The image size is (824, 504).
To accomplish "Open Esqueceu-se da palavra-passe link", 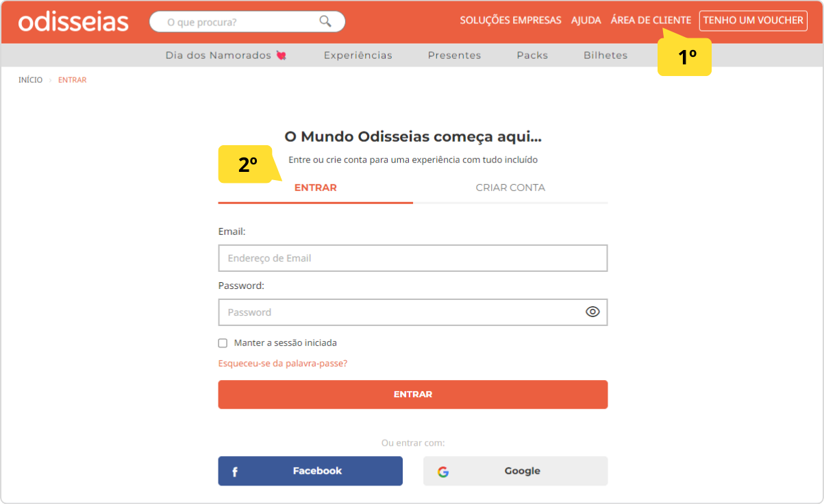I will click(283, 364).
